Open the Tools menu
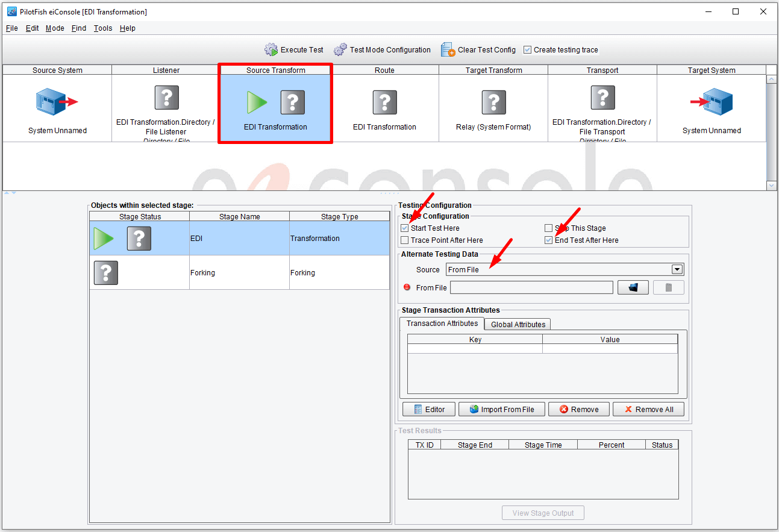The image size is (779, 532). 103,28
